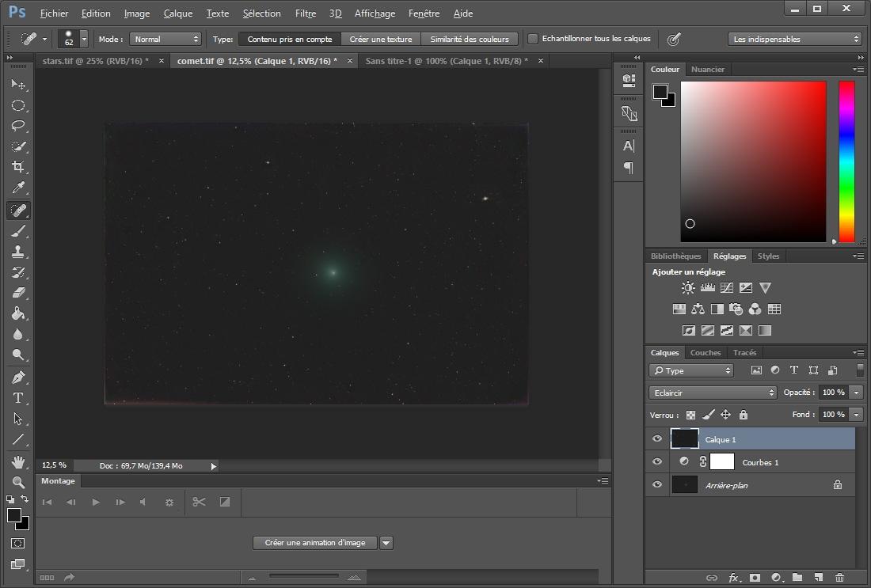Hide the Courbes 1 adjustment layer

pos(656,462)
